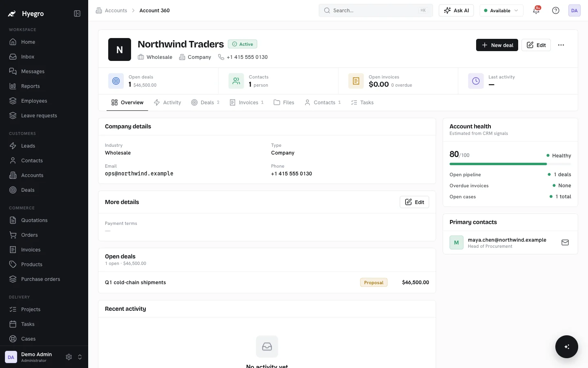Expand the Demo Admin account switcher chevrons
This screenshot has height=368, width=588.
pos(80,357)
